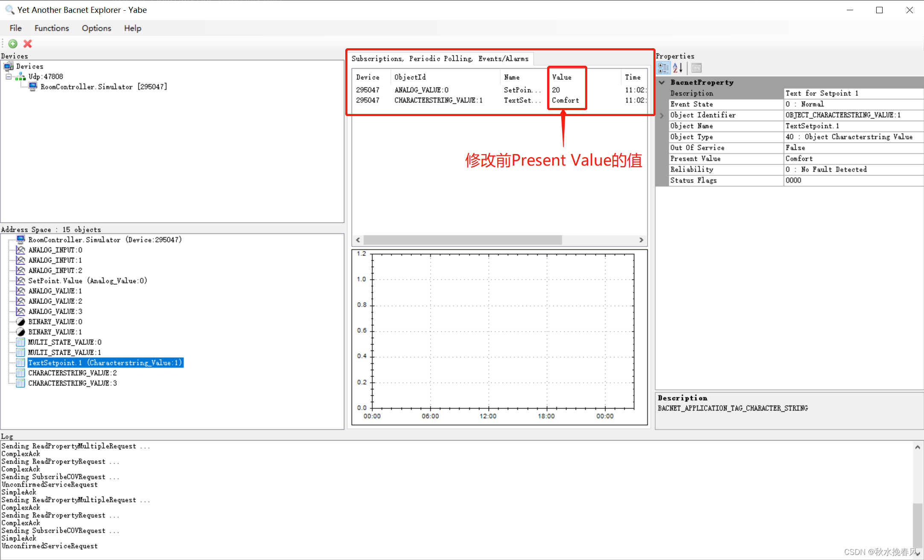Add a new BACnet device connection
This screenshot has height=560, width=924.
[x=12, y=44]
